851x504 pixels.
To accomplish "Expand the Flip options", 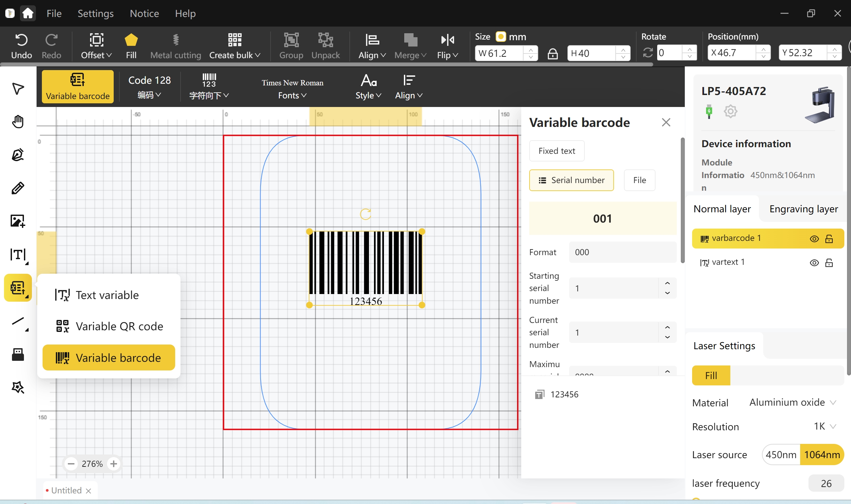I will (447, 46).
